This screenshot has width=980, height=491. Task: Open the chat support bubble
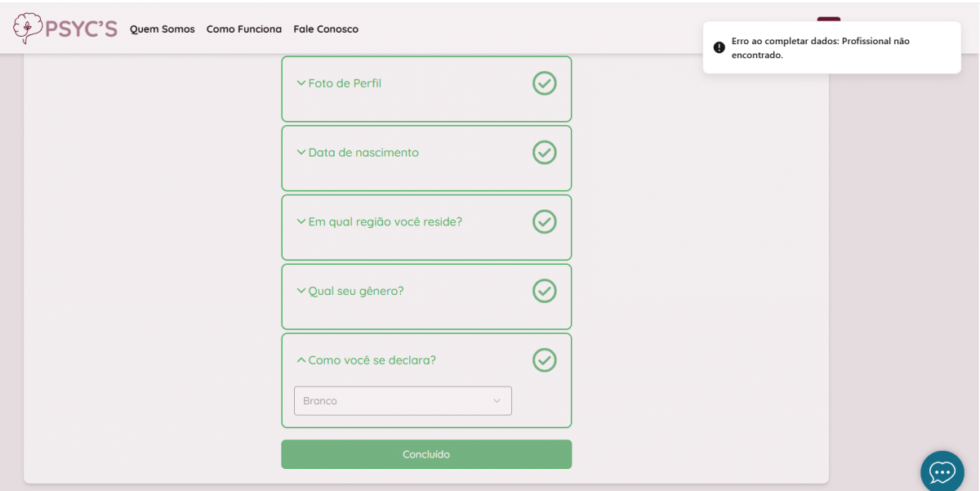(x=942, y=471)
